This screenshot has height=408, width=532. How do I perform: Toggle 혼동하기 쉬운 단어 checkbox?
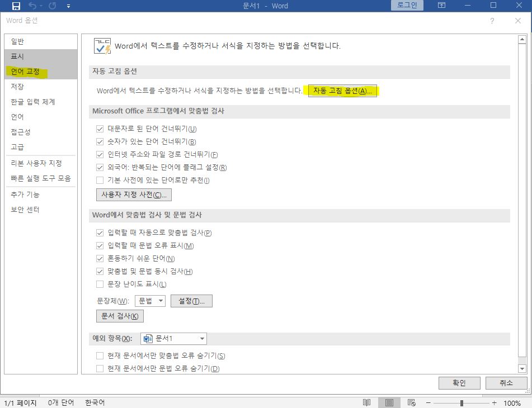[x=100, y=259]
